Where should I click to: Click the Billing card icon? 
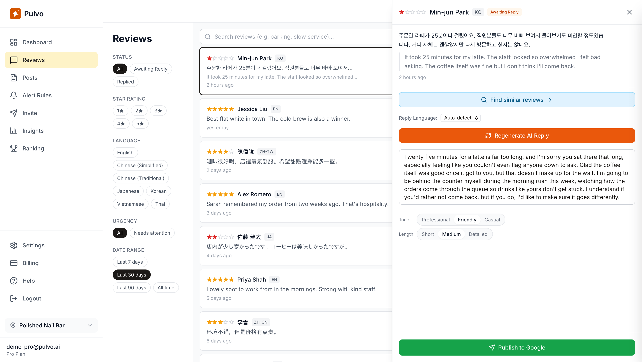14,263
